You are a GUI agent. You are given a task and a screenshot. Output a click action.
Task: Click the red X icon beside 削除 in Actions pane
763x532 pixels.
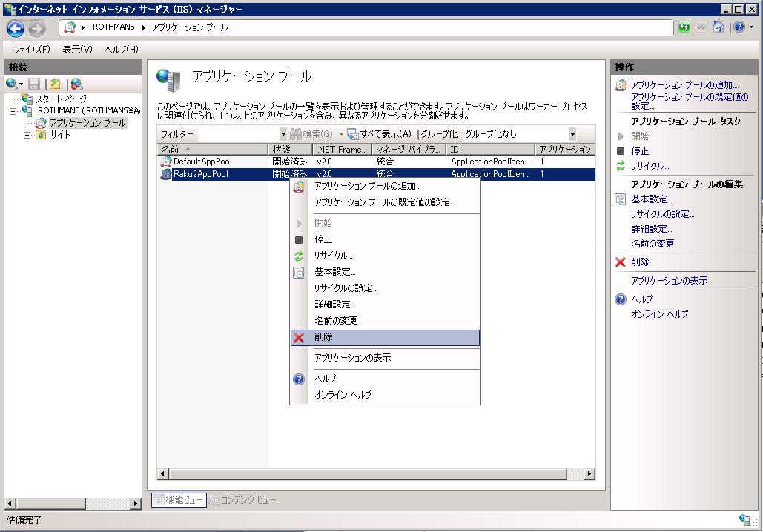click(x=621, y=262)
